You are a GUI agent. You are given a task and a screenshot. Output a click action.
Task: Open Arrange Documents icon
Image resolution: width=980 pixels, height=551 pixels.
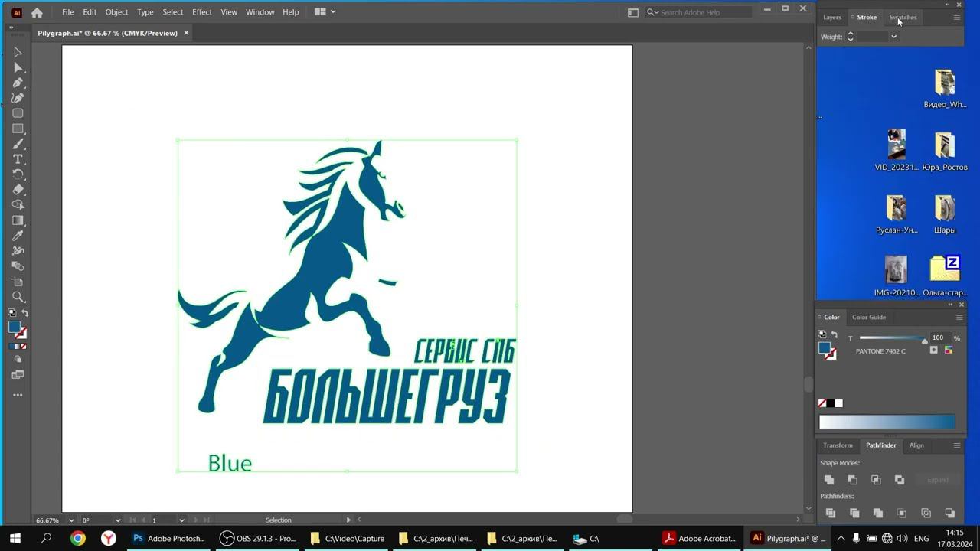click(325, 12)
